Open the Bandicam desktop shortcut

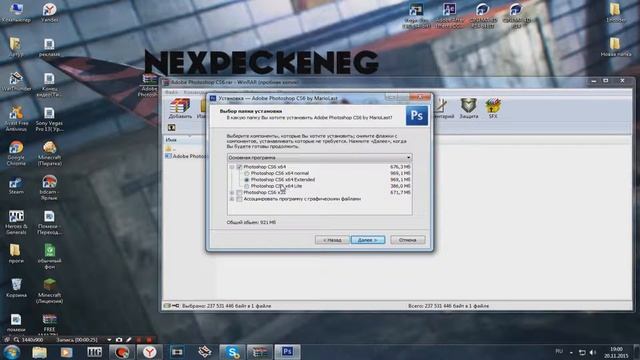(x=49, y=187)
